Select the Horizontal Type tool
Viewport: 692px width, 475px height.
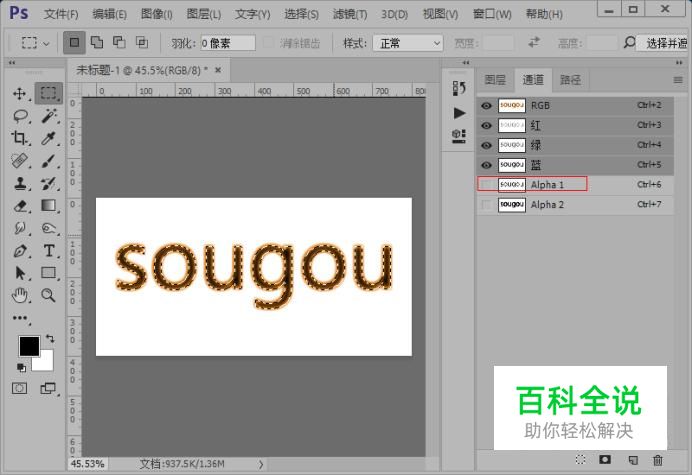pos(49,251)
